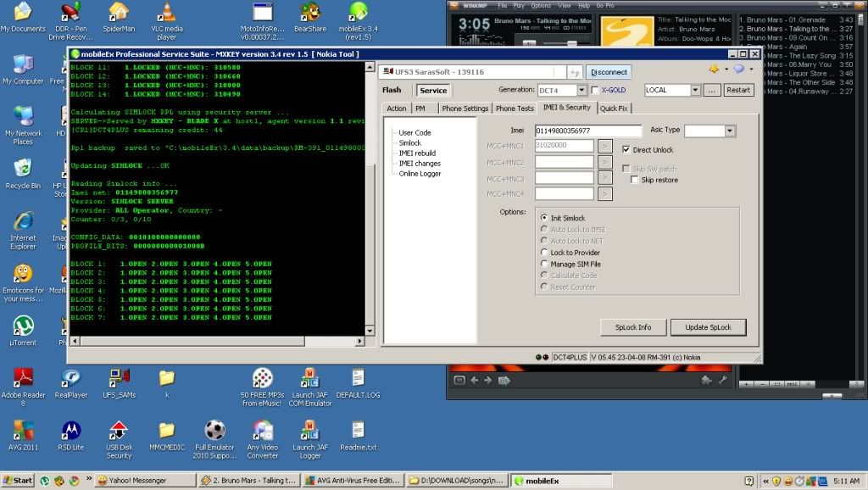The height and width of the screenshot is (490, 868).
Task: Click the yellow download arrow icon in mobileEx
Action: point(714,70)
